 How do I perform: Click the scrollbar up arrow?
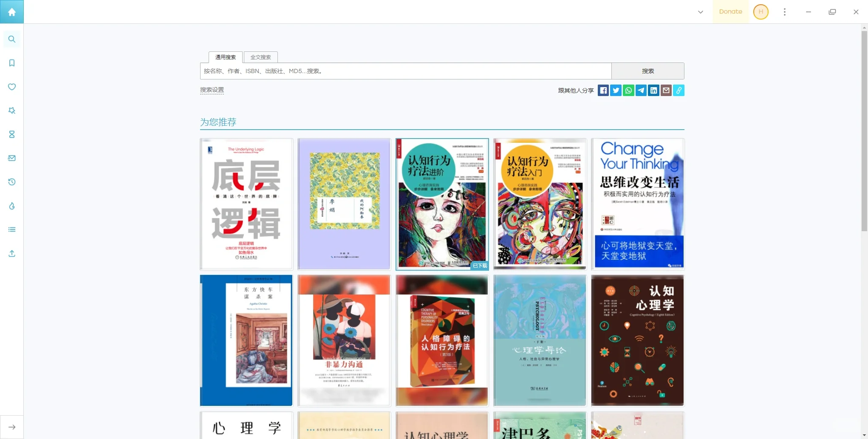[x=864, y=27]
